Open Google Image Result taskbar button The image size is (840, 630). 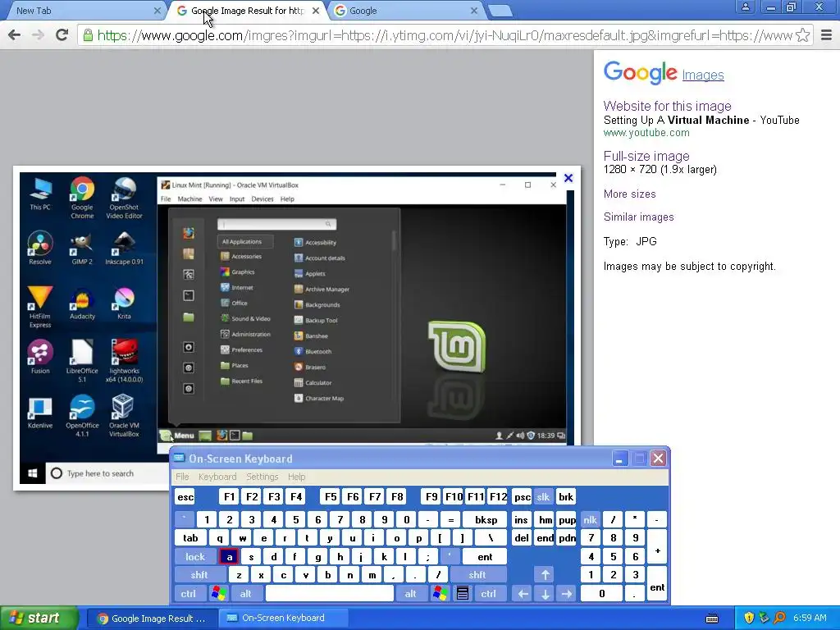click(152, 619)
